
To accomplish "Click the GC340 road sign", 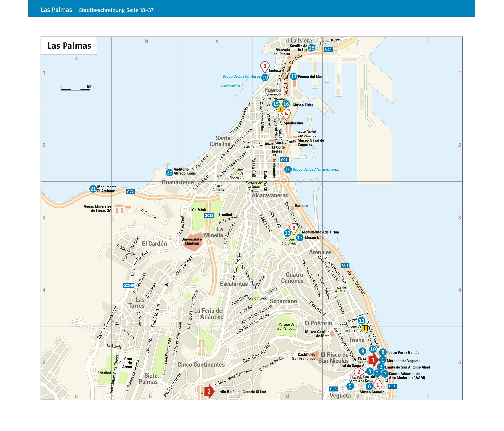I will (128, 285).
